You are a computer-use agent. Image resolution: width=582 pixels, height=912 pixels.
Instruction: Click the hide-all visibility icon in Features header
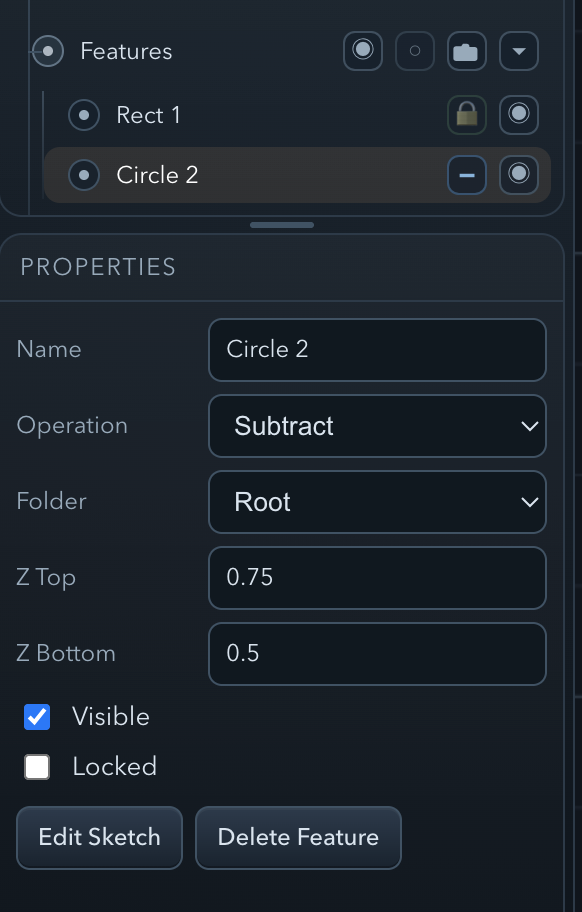click(x=415, y=50)
